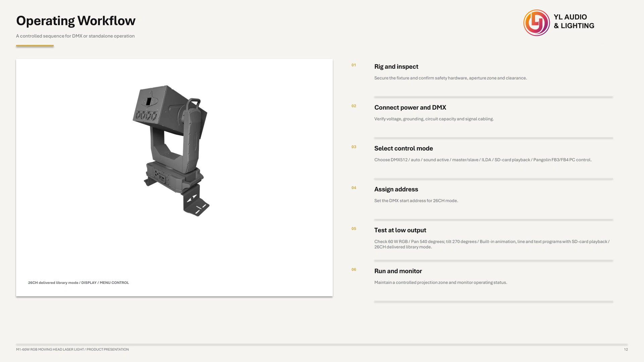Select the 'Operating Workflow' title

point(76,21)
